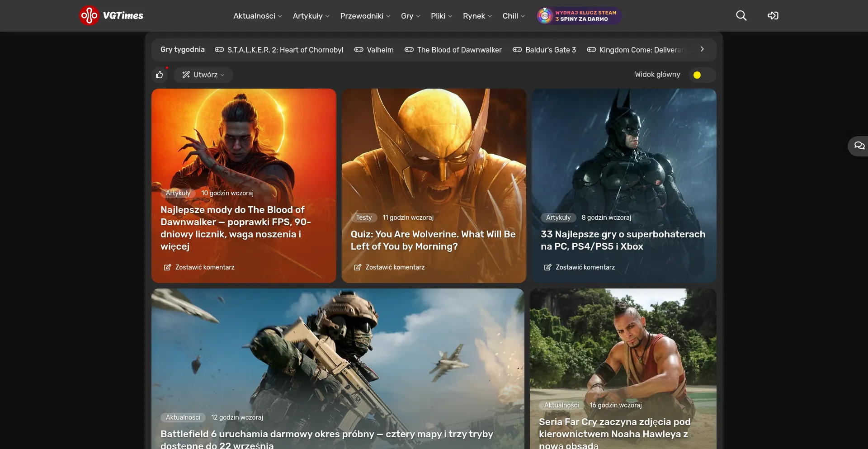The image size is (868, 449).
Task: Open Baldur's Gate 3 game link
Action: [551, 50]
